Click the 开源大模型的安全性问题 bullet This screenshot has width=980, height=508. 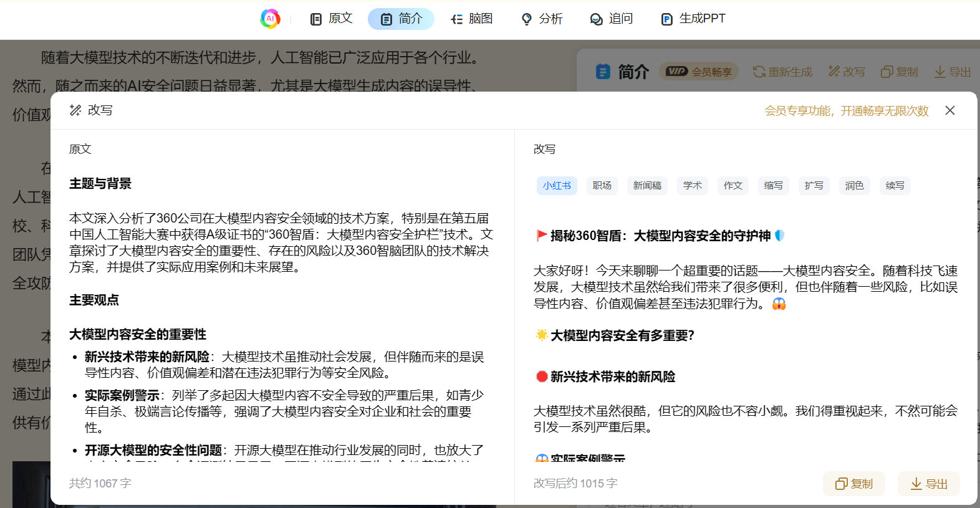tap(153, 451)
